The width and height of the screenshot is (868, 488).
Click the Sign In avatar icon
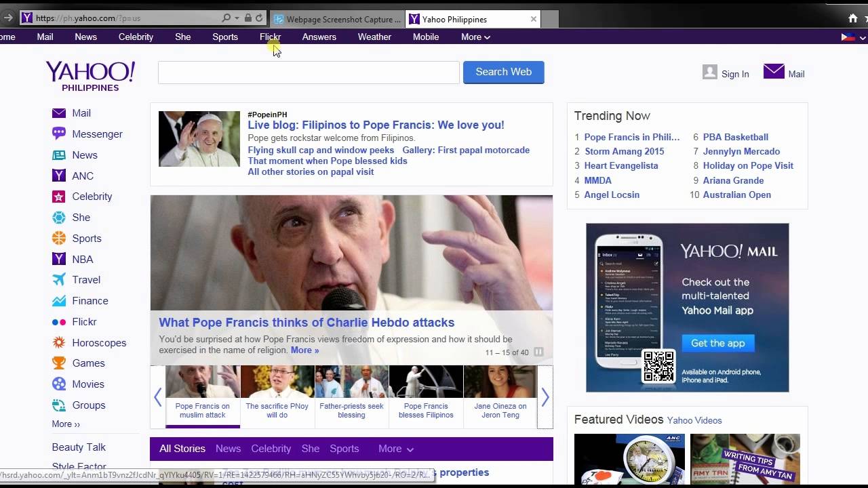pos(710,72)
